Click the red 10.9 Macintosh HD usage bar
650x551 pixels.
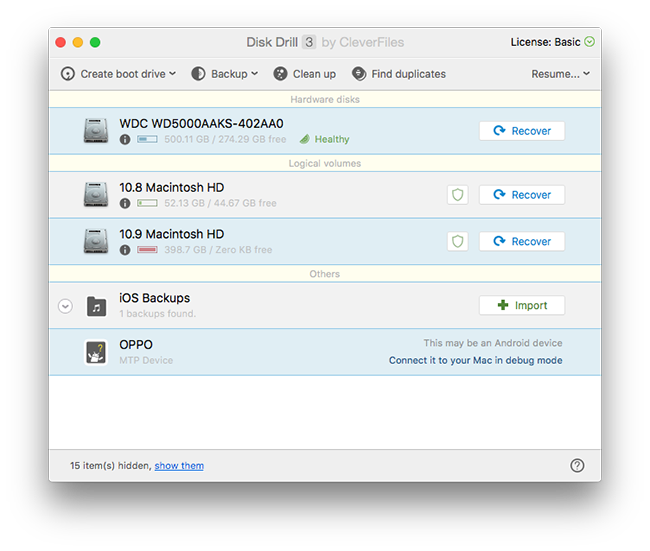point(147,250)
